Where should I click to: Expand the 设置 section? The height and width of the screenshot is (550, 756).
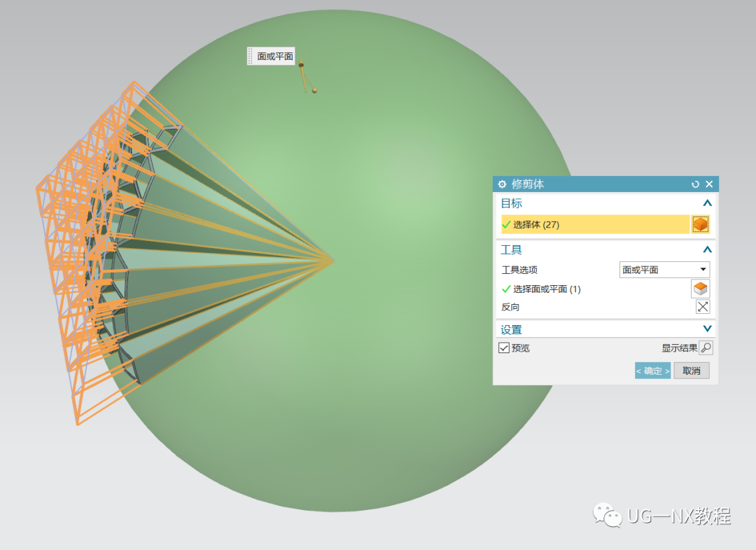(707, 329)
